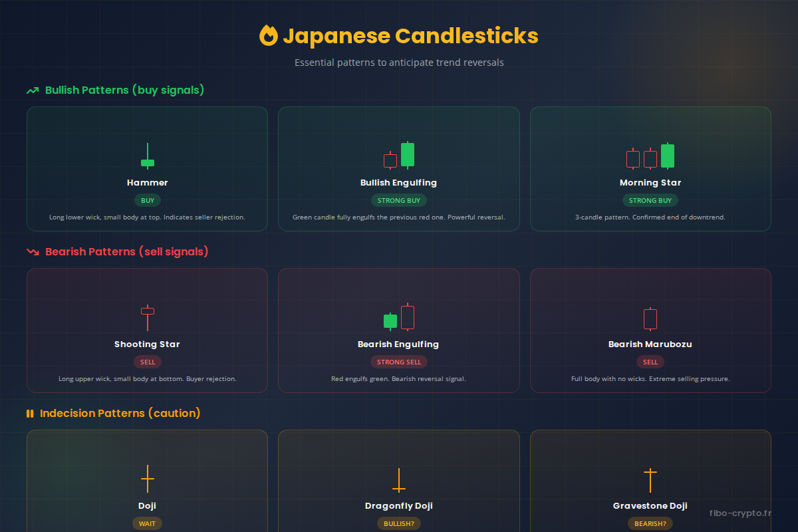Screen dimensions: 798x532
Task: Click the STRONG BUY badge under Morning Star
Action: point(650,200)
